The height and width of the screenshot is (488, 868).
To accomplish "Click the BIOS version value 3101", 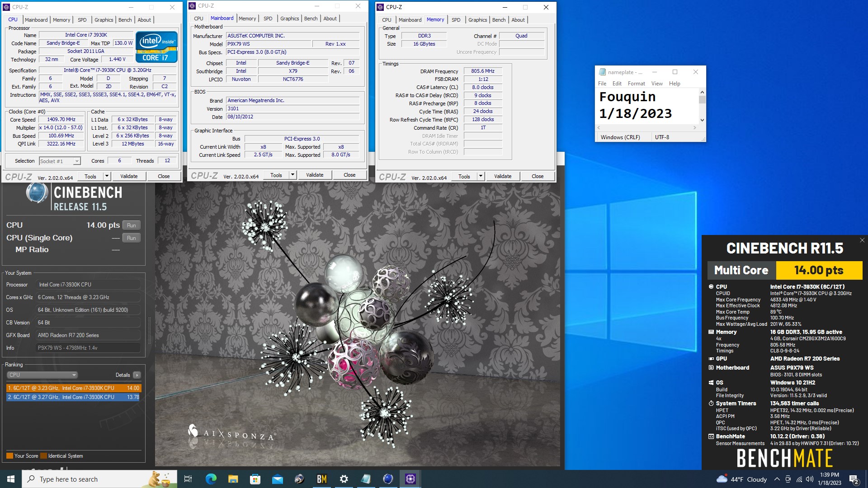I will 292,108.
